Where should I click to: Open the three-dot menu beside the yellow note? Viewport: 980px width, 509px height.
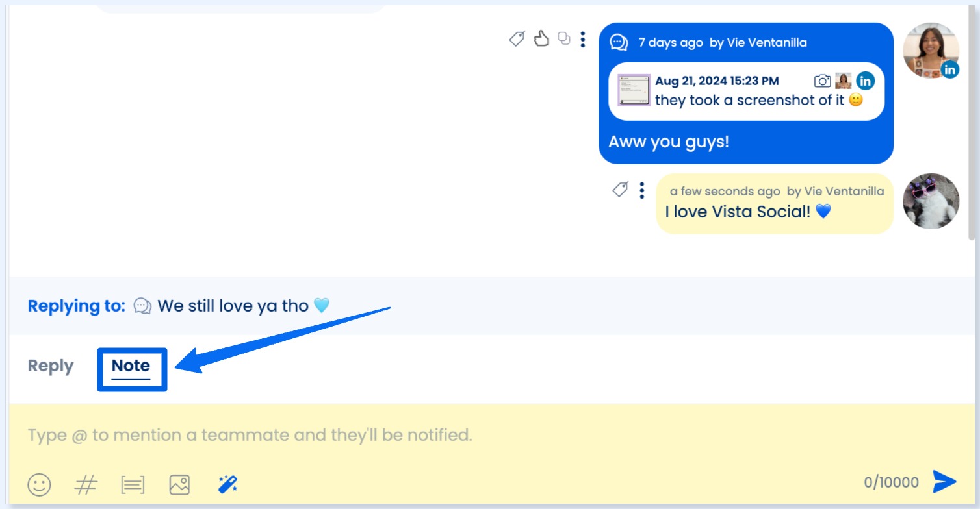641,190
